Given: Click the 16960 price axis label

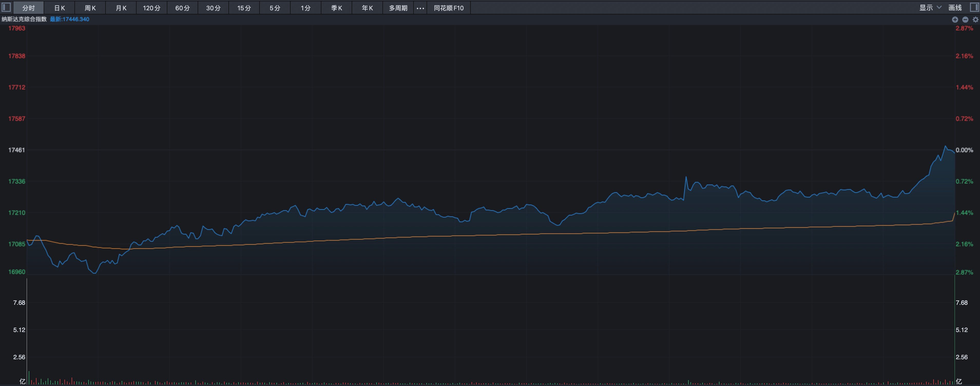Looking at the screenshot, I should point(17,272).
